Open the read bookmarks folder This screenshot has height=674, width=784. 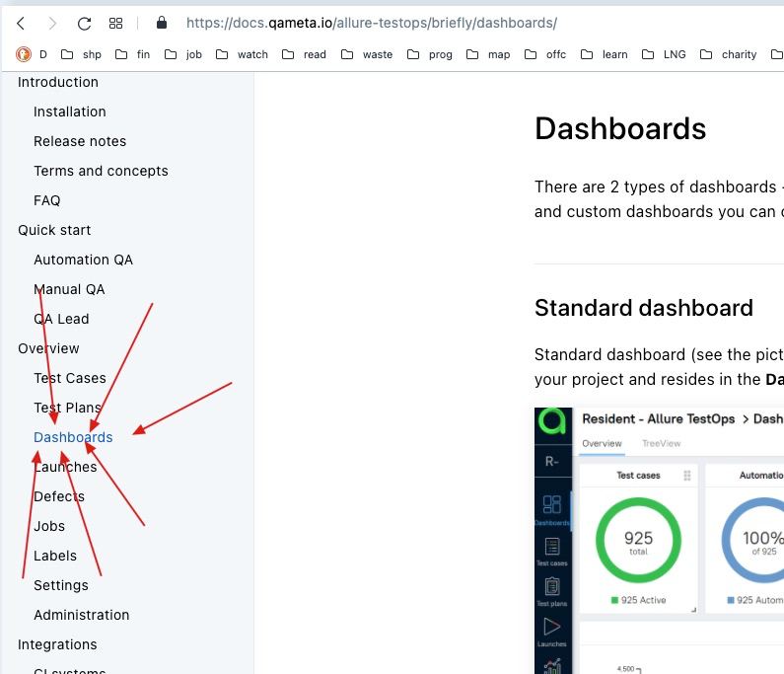tap(304, 54)
